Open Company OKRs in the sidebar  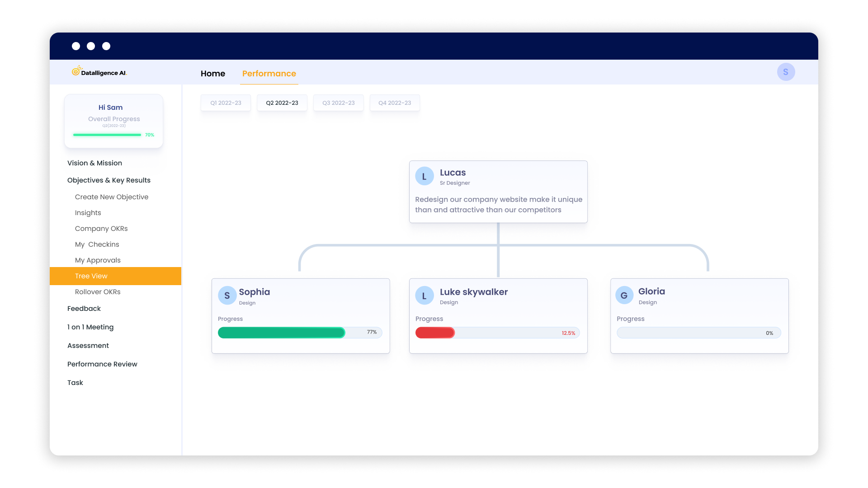point(101,228)
